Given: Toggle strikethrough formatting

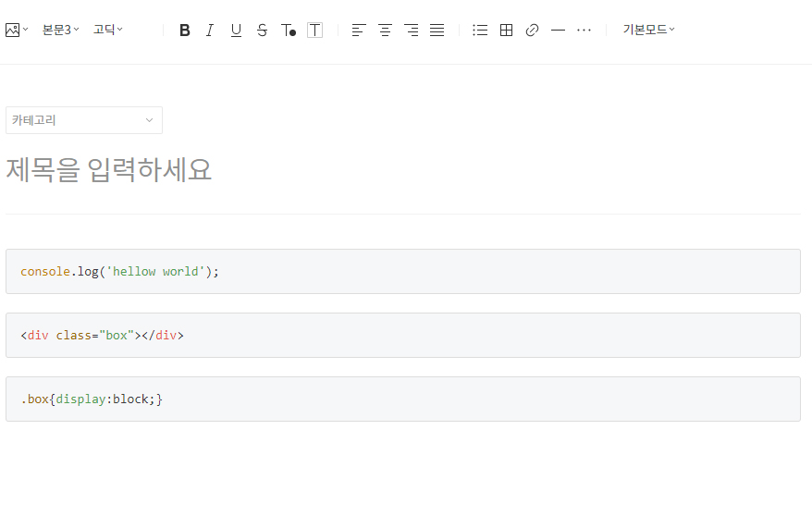Looking at the screenshot, I should pyautogui.click(x=262, y=31).
